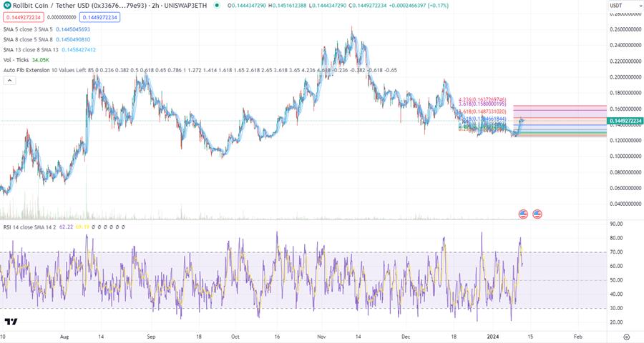644x343 pixels.
Task: Open chart settings gear icon
Action: coord(626,337)
